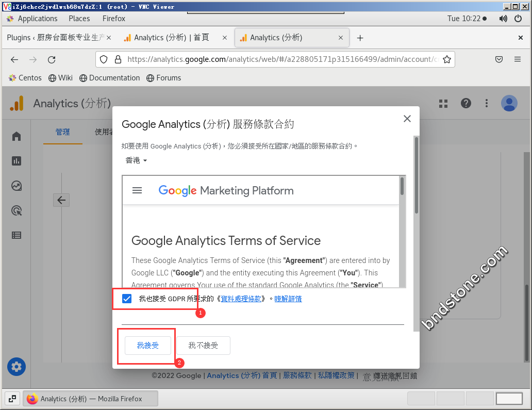532x410 pixels.
Task: Open the Wiki bookmark
Action: pos(60,78)
